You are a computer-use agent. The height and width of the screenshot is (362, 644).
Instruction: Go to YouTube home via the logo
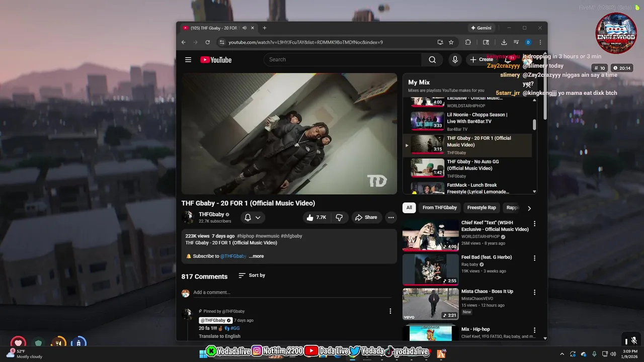point(216,60)
